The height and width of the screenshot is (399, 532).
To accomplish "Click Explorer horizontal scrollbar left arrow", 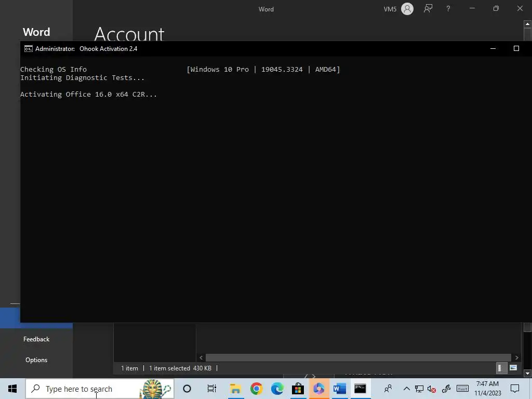I will coord(201,357).
